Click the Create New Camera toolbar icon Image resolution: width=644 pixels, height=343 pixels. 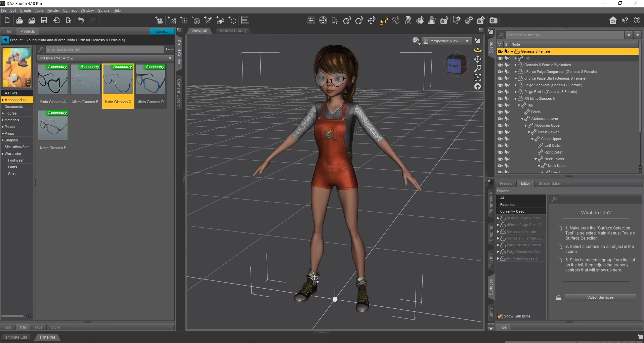159,20
